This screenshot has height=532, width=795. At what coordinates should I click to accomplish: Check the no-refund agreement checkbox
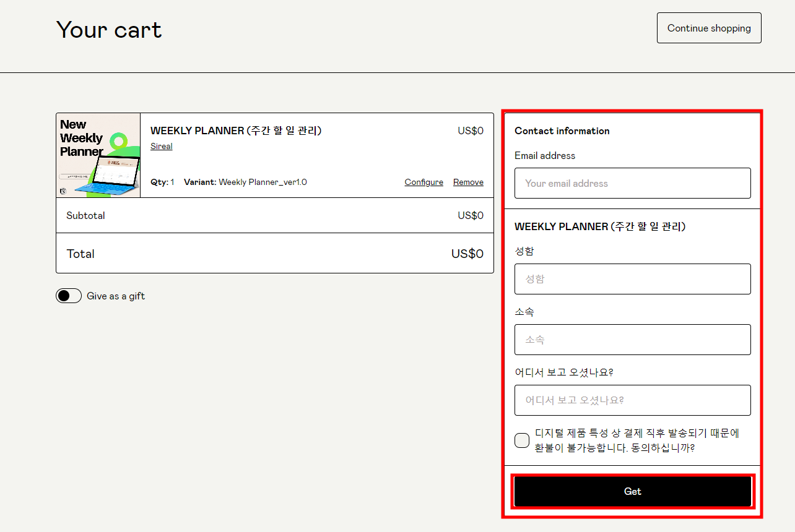tap(522, 440)
